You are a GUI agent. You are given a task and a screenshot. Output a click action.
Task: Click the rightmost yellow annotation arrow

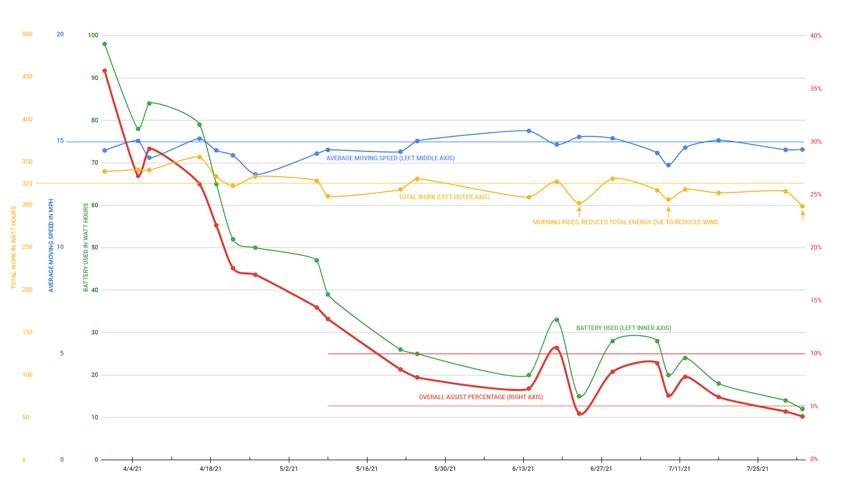tap(803, 216)
